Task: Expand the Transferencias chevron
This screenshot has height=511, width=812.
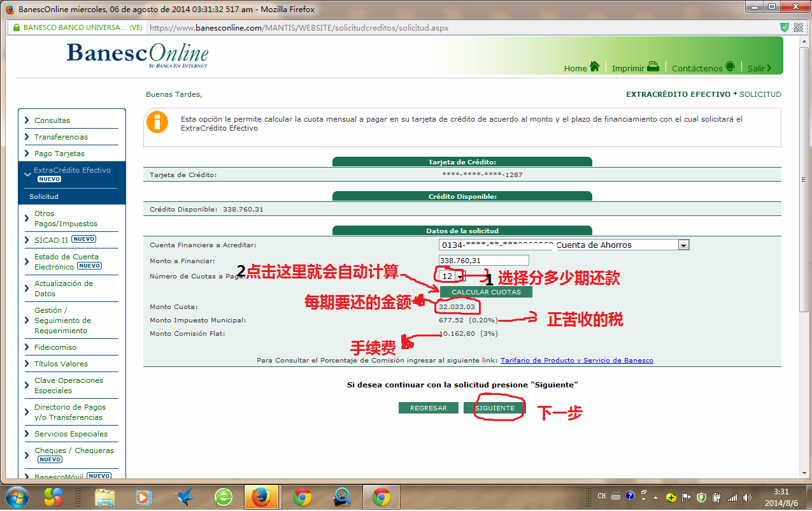Action: (x=27, y=137)
